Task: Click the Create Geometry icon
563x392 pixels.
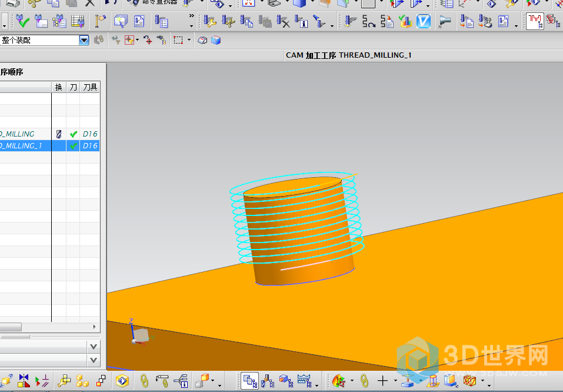Action: 59,22
